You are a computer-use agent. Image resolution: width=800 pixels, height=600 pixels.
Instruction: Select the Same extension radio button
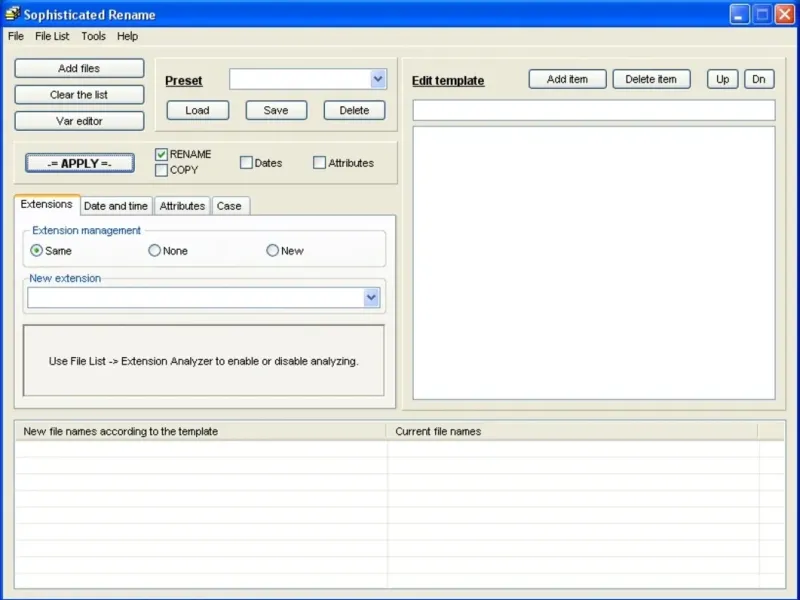[36, 251]
